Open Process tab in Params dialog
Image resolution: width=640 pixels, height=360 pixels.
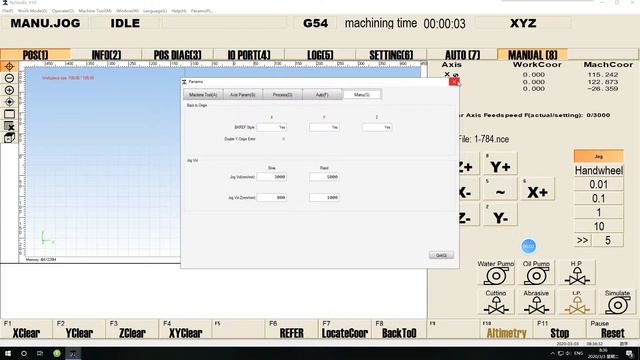tap(282, 94)
